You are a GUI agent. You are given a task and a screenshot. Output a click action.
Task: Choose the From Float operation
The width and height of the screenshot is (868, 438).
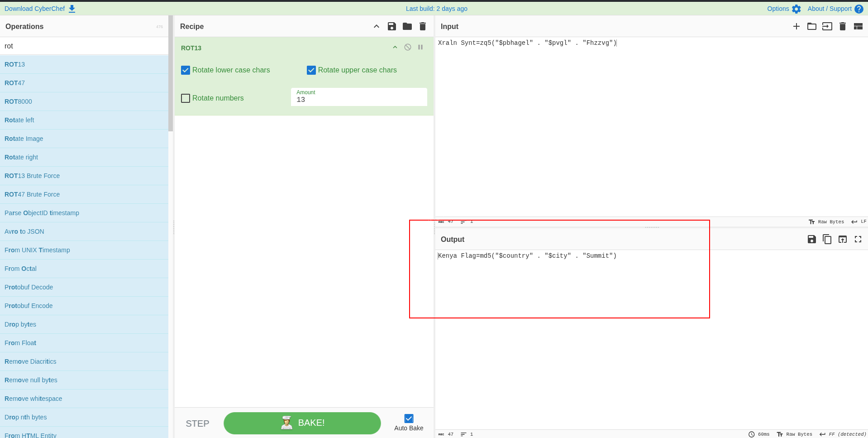point(84,343)
